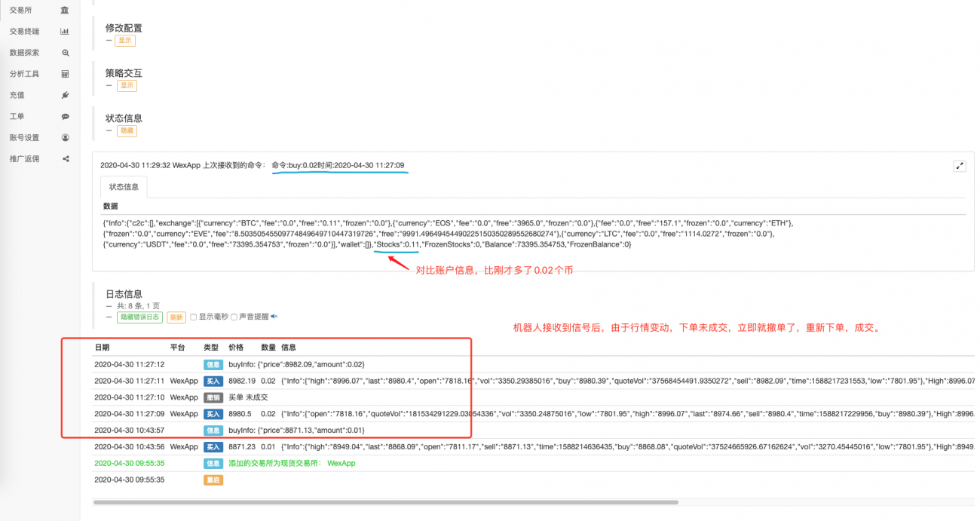This screenshot has width=980, height=521.
Task: Collapse the 状态信息 section using its dash
Action: click(107, 130)
